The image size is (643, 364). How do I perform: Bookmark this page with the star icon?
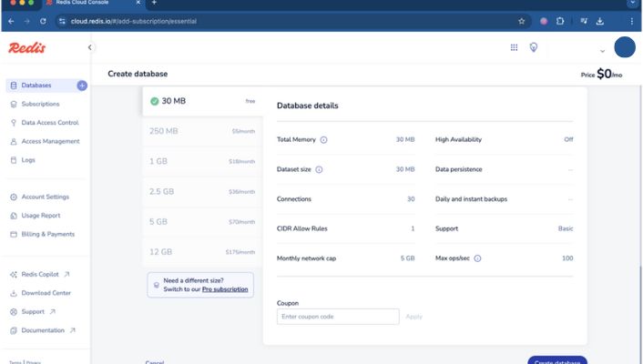pos(522,20)
